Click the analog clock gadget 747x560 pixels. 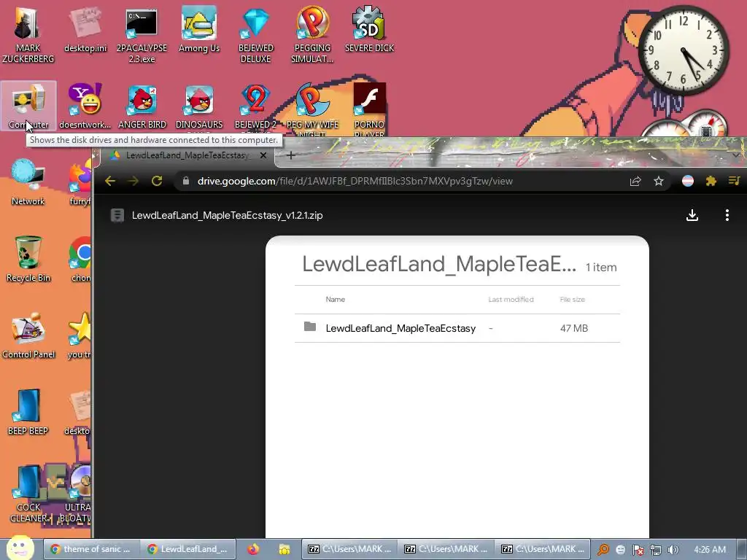pyautogui.click(x=683, y=50)
